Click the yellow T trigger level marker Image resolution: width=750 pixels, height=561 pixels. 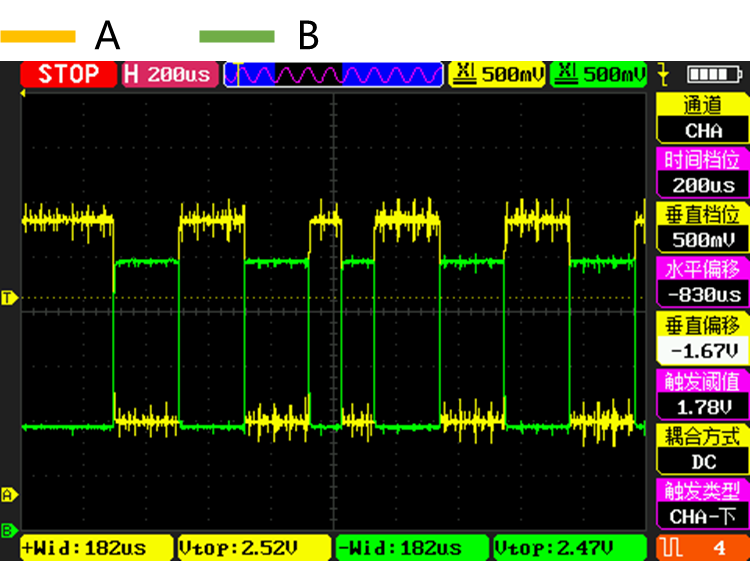tap(9, 298)
